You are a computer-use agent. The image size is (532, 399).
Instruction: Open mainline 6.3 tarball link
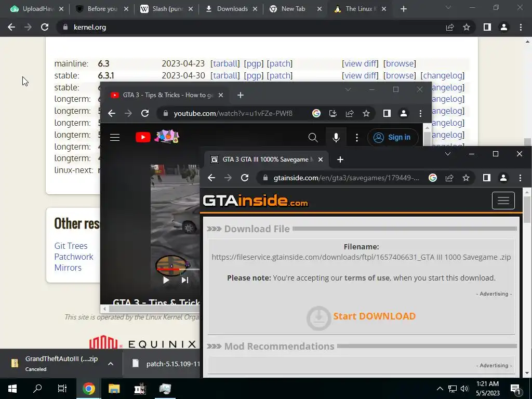click(x=225, y=64)
